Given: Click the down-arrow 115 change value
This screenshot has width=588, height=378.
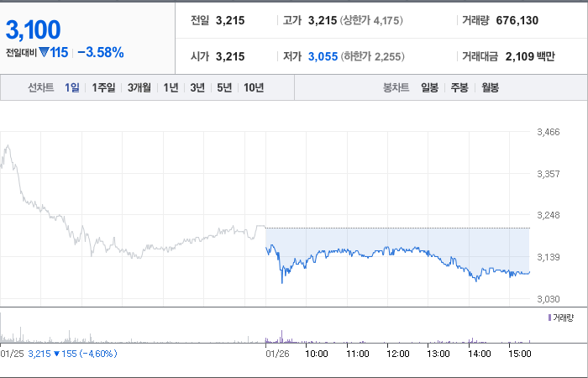Looking at the screenshot, I should tap(54, 52).
